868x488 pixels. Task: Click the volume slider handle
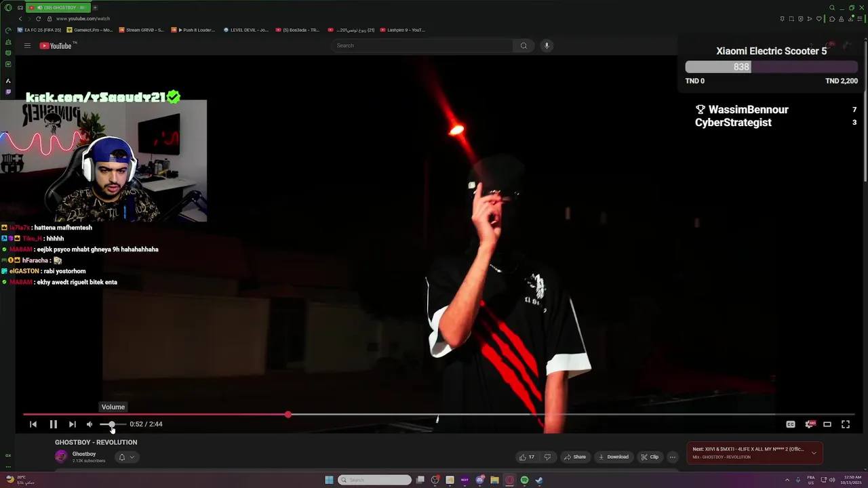click(x=112, y=424)
